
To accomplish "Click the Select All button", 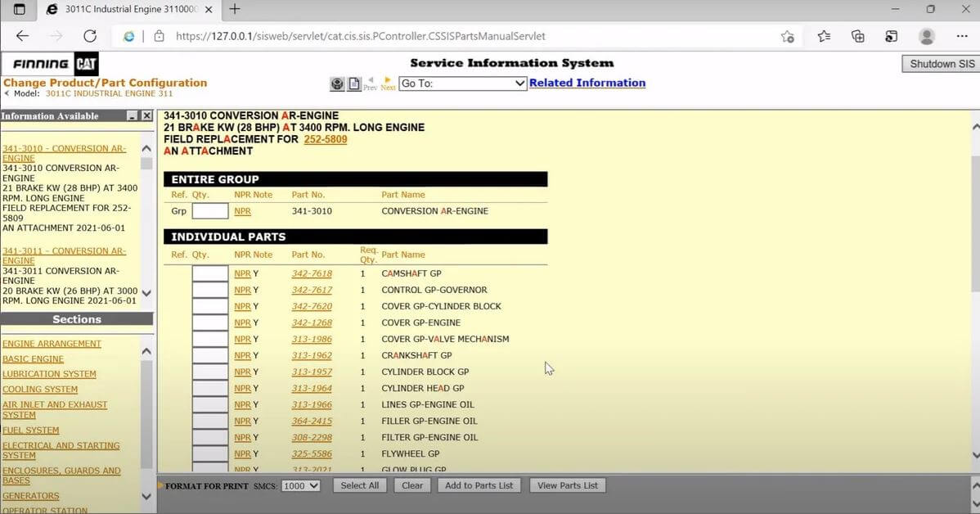I will tap(359, 485).
